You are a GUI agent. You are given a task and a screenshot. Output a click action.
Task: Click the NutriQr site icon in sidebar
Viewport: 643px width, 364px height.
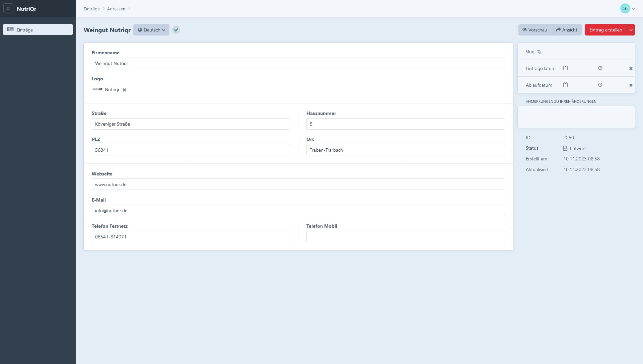[8, 9]
